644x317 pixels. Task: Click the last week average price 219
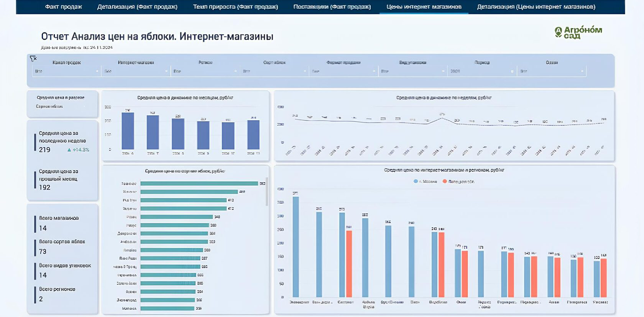(45, 150)
